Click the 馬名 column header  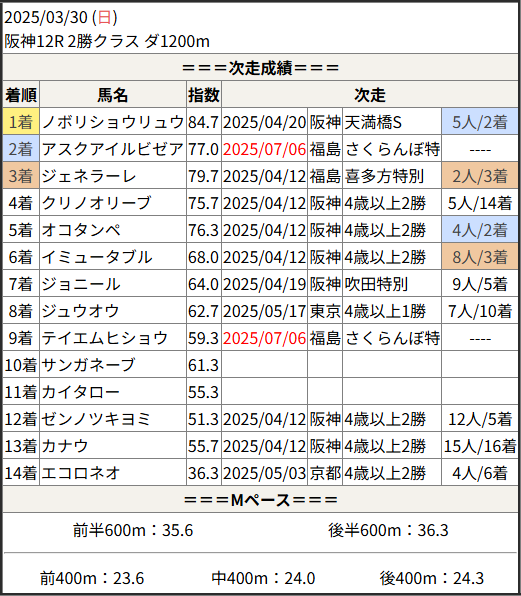tap(113, 95)
